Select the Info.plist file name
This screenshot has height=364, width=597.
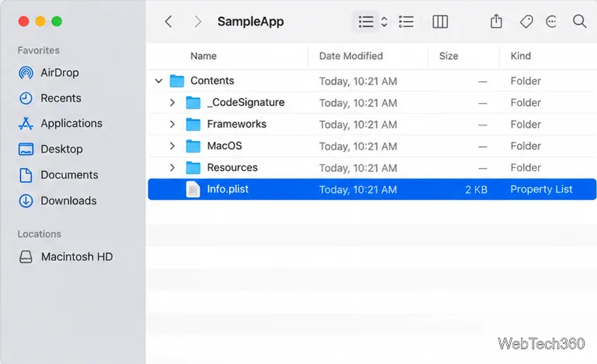click(228, 189)
